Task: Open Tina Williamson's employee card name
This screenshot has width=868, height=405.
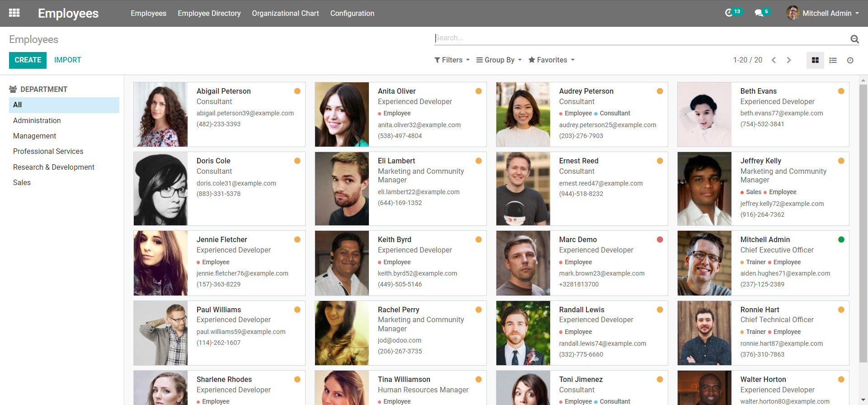Action: pos(404,379)
